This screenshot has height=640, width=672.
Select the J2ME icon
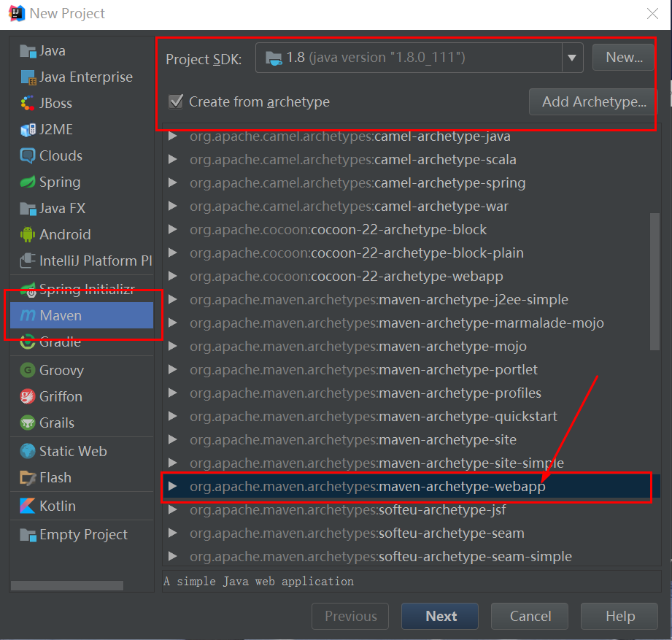point(28,130)
